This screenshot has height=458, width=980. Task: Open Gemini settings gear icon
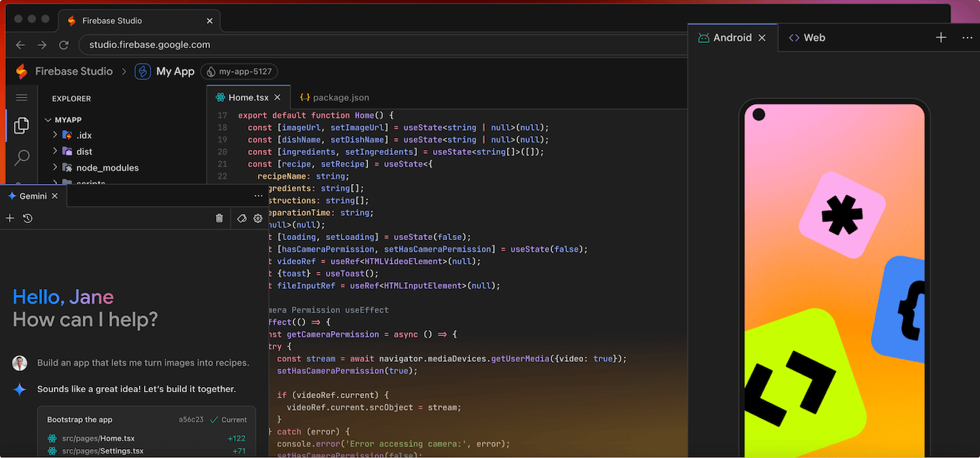coord(258,218)
